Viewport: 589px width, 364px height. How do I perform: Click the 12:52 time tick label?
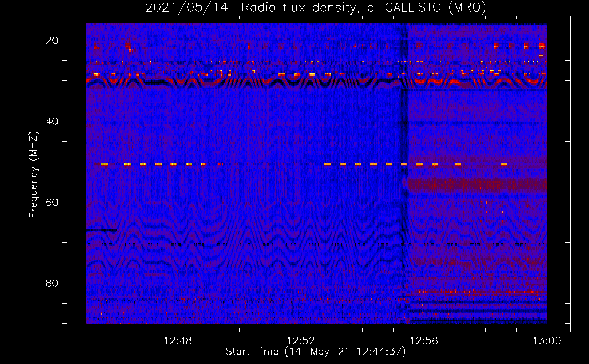301,341
